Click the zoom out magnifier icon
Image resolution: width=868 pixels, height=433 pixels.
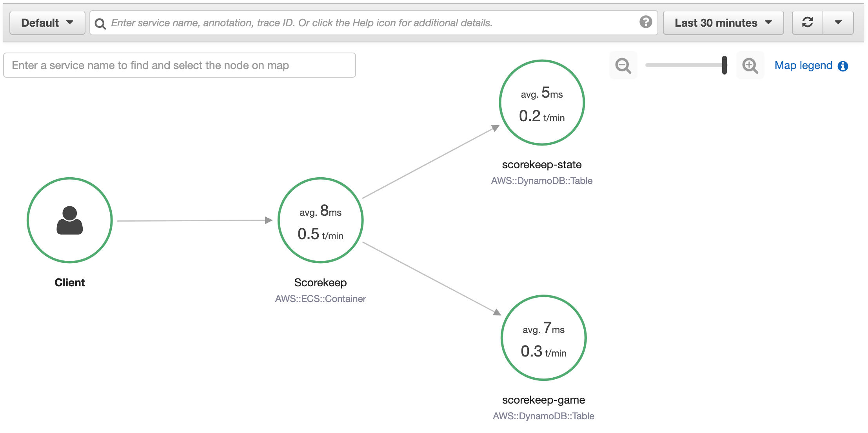623,65
